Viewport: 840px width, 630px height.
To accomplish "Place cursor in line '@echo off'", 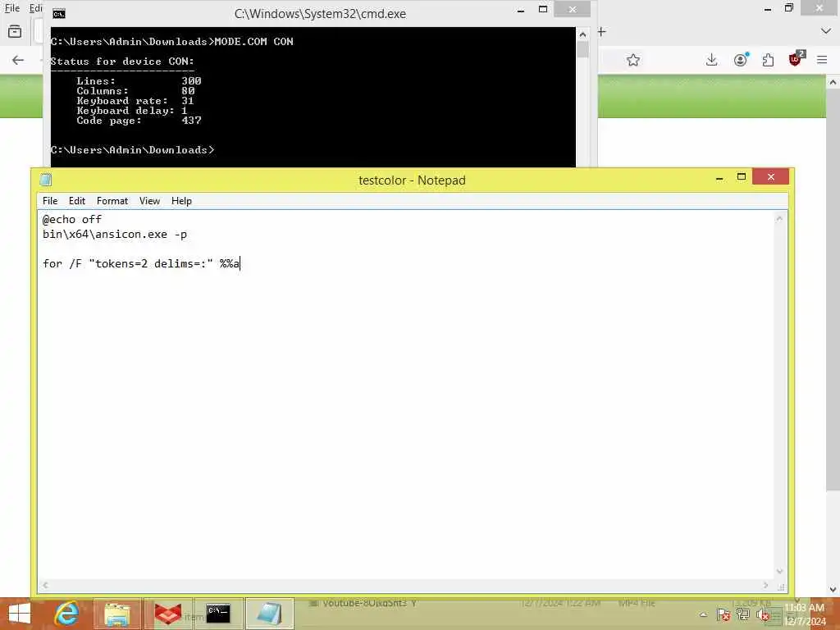I will tap(72, 219).
